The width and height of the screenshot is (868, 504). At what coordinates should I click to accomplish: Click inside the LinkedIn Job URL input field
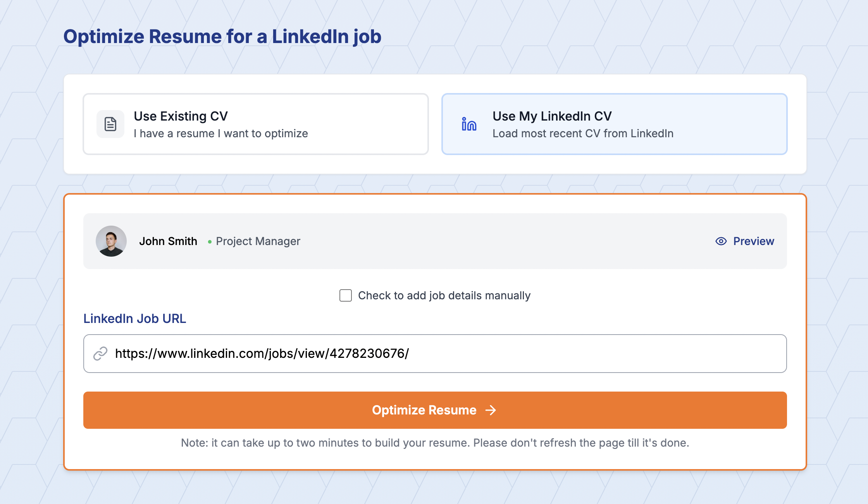[435, 354]
